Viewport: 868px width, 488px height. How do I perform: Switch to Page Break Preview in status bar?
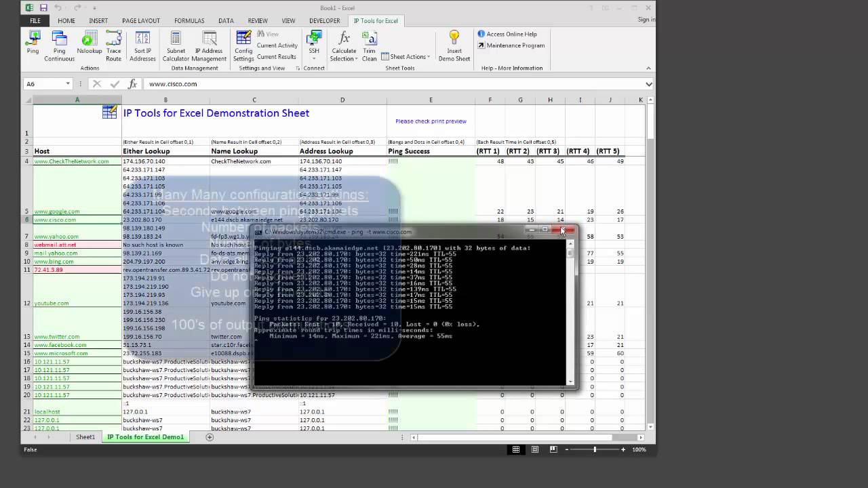pos(553,449)
